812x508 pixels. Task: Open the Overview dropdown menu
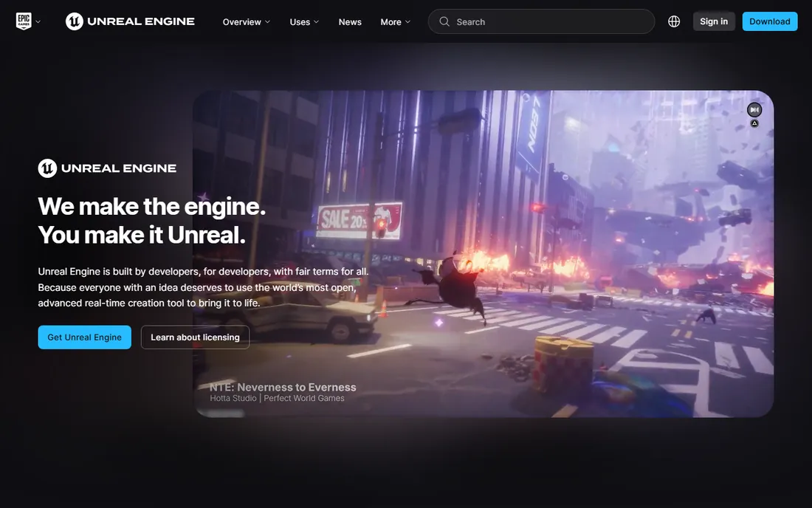[246, 21]
